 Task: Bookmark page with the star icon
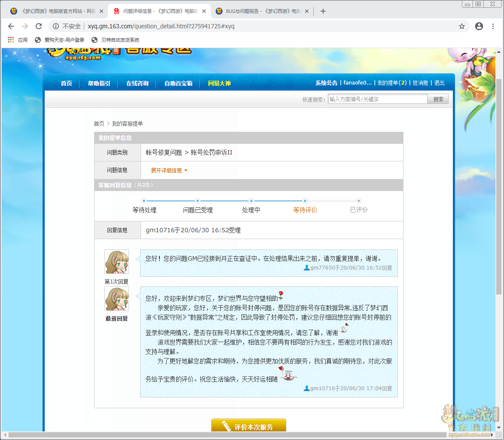pos(461,26)
